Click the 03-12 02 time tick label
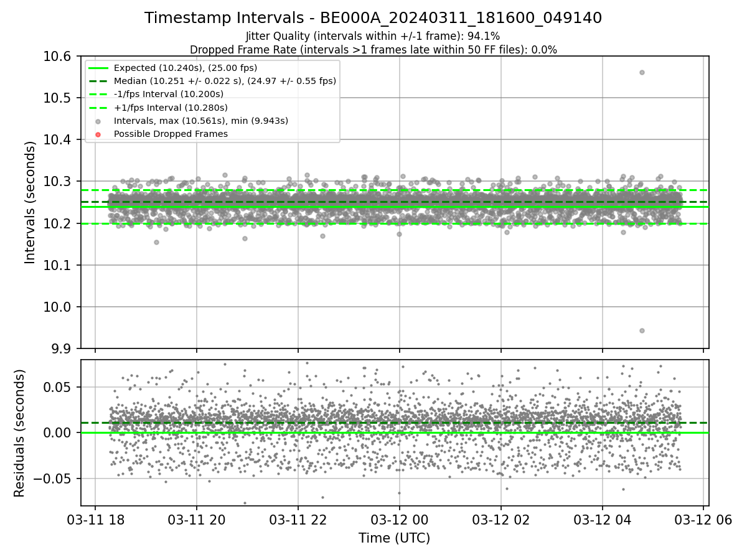This screenshot has width=747, height=560. (x=500, y=520)
